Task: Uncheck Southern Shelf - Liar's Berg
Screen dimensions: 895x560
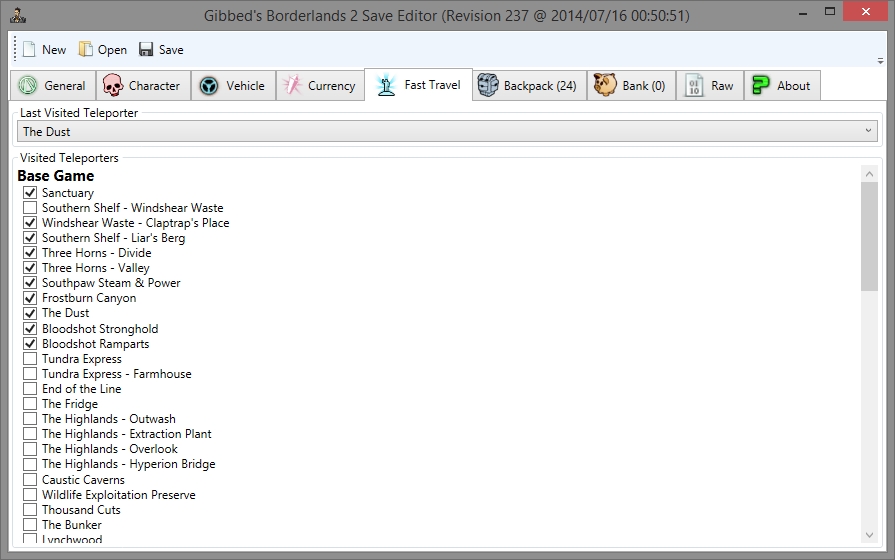Action: [30, 237]
